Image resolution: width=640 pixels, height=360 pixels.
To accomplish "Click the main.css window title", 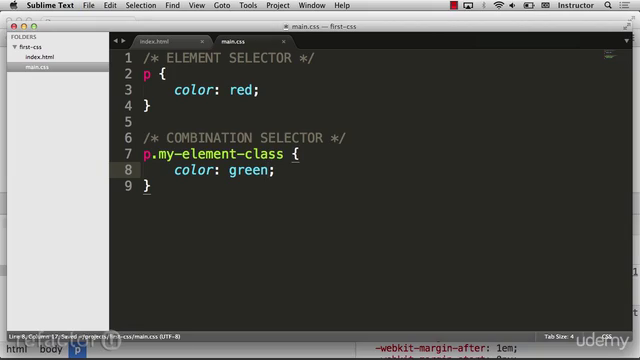I will coord(324,27).
